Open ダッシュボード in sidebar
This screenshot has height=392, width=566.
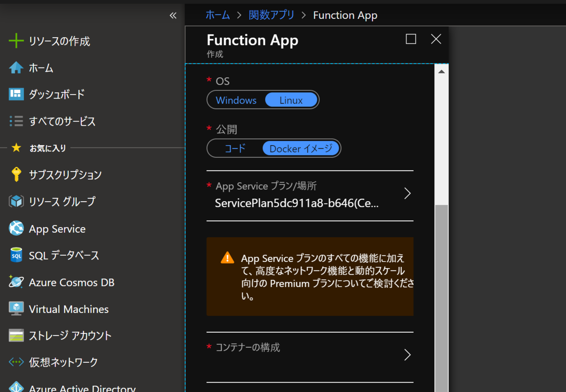(57, 94)
